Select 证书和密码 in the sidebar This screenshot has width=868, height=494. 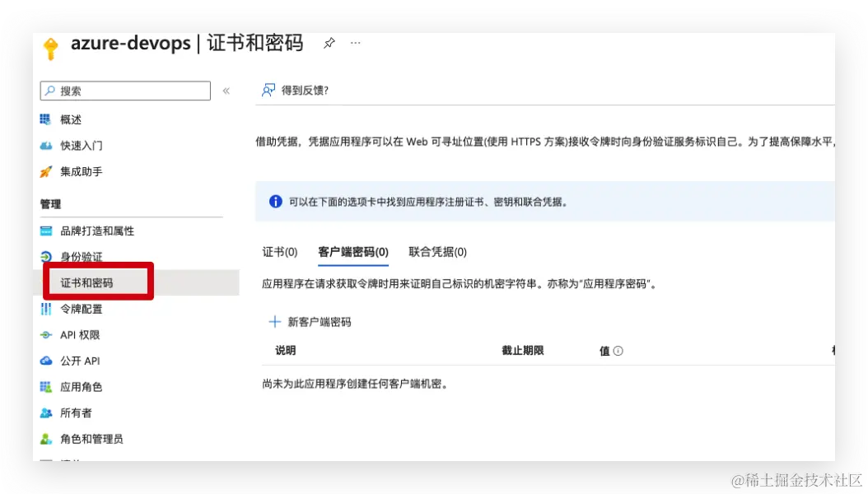pos(87,282)
